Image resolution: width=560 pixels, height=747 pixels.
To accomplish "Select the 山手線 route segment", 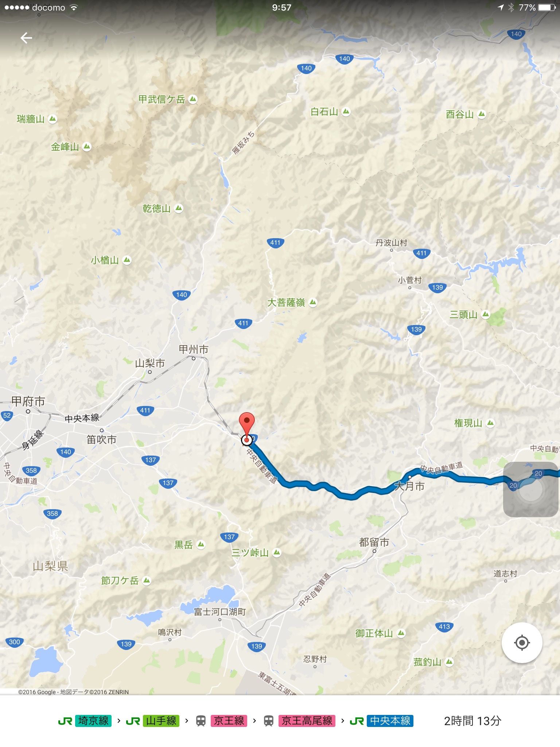I will [161, 721].
